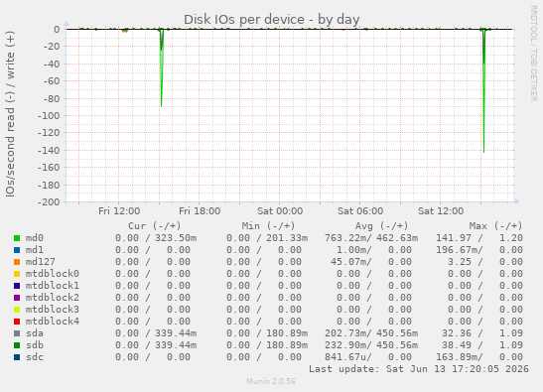Click the sdb max read value 38.49
543x392 pixels.
[457, 345]
